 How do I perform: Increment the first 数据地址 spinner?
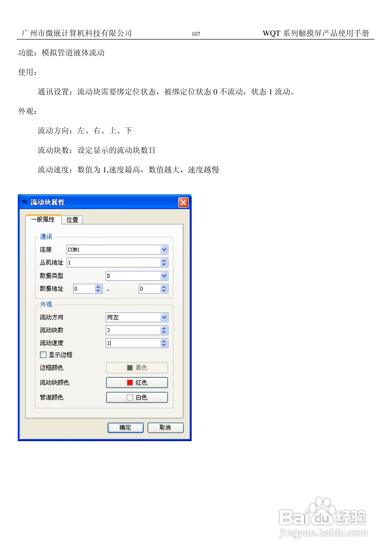click(98, 287)
